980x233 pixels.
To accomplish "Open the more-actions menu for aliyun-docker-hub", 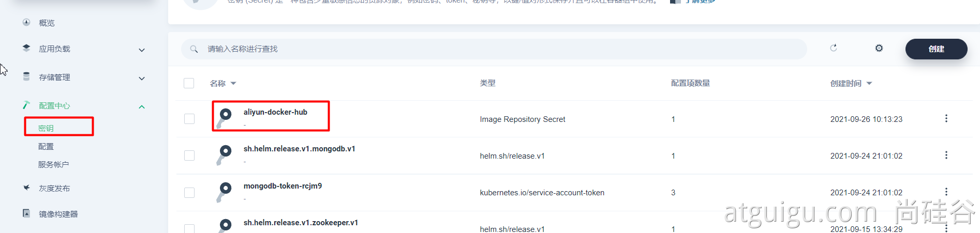I will point(946,119).
